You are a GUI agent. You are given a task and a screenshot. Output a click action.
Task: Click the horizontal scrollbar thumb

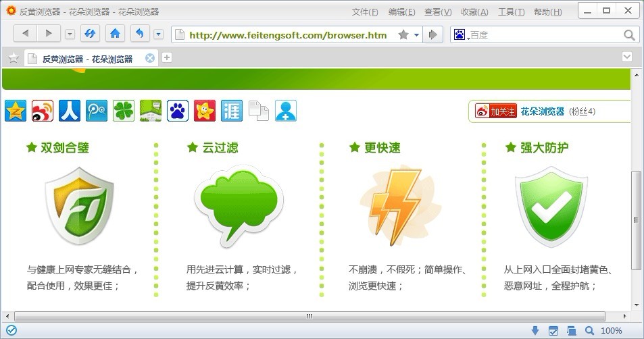click(309, 316)
